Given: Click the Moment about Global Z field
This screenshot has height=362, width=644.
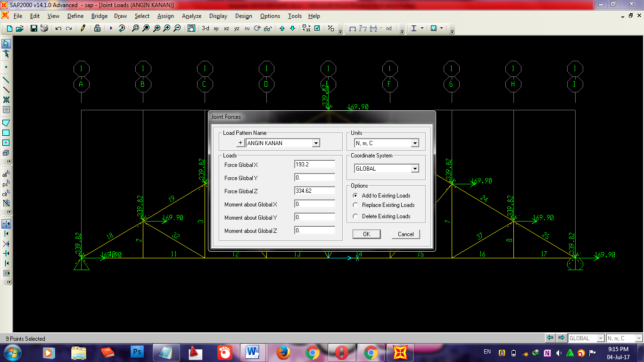Looking at the screenshot, I should 314,230.
